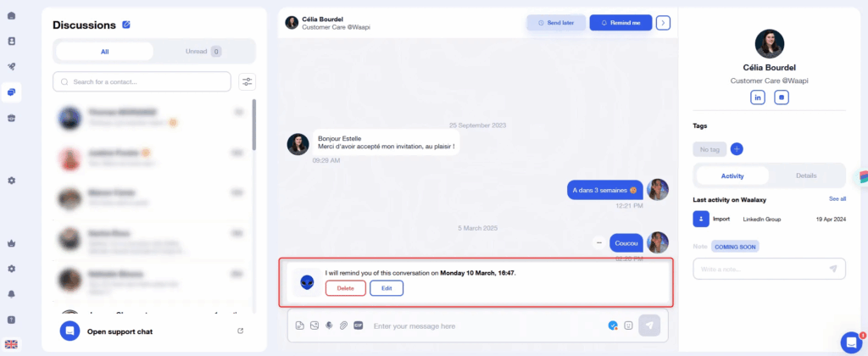
Task: Open options for the Coucou message
Action: pyautogui.click(x=599, y=242)
